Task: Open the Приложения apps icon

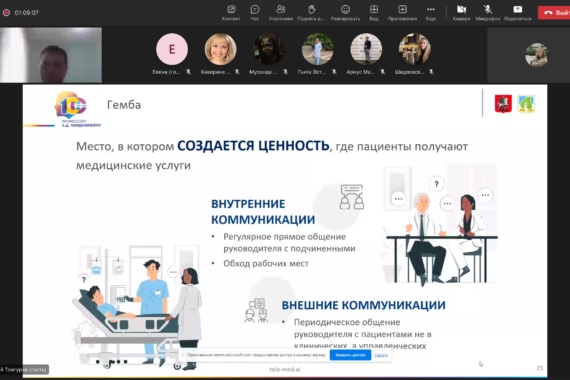Action: point(402,9)
